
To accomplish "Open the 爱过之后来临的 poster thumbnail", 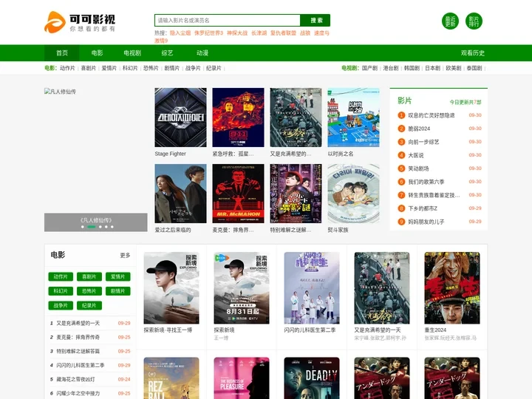I will [x=180, y=194].
